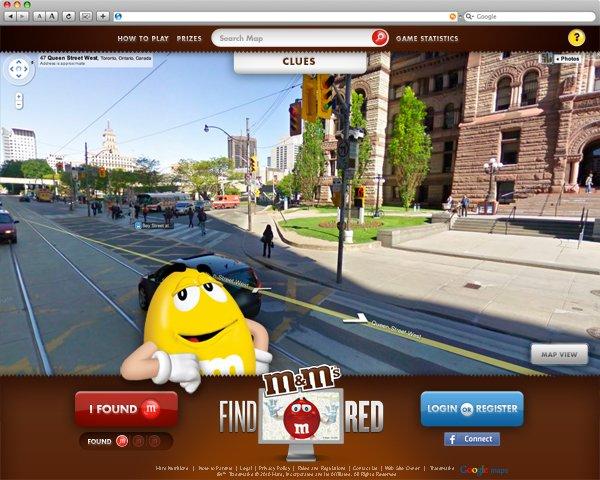The height and width of the screenshot is (480, 600).
Task: Click the second empty found M&M slot
Action: (138, 441)
